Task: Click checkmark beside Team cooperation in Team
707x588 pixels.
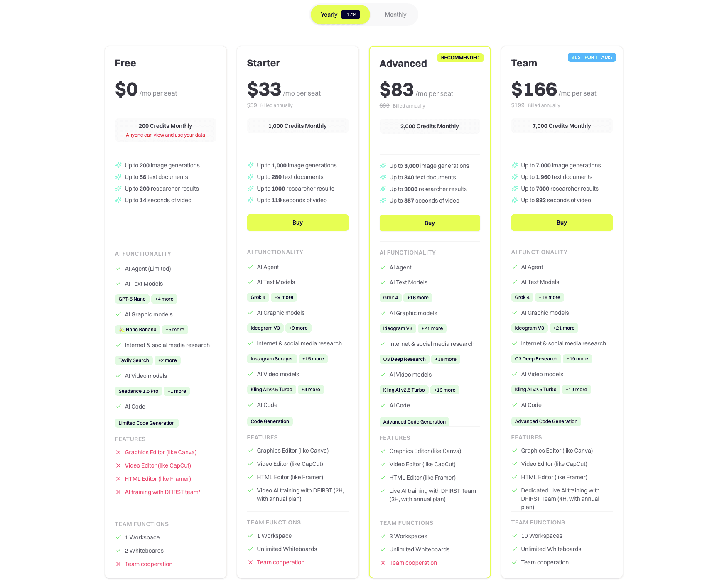Action: [x=515, y=562]
